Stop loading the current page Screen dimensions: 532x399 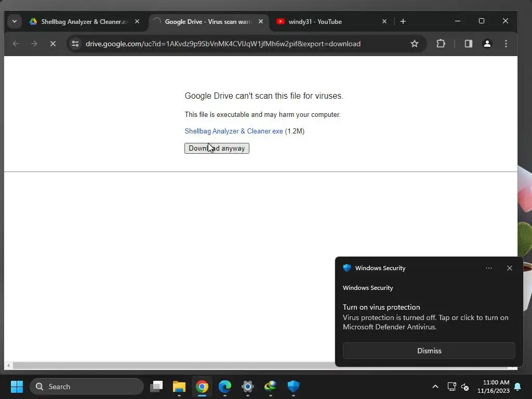pyautogui.click(x=53, y=44)
